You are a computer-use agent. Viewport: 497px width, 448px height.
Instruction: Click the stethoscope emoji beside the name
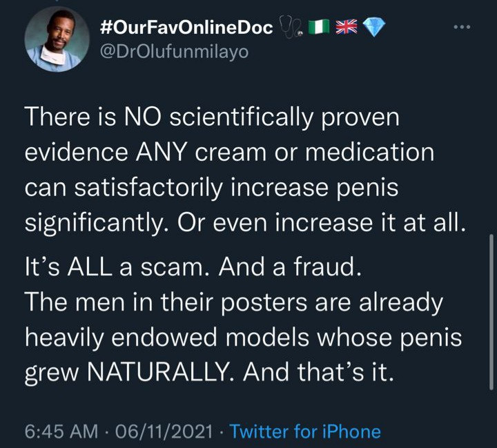point(288,28)
